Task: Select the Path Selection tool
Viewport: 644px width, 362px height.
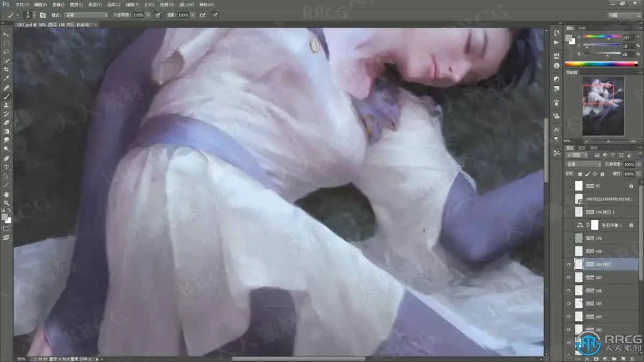Action: pos(6,176)
